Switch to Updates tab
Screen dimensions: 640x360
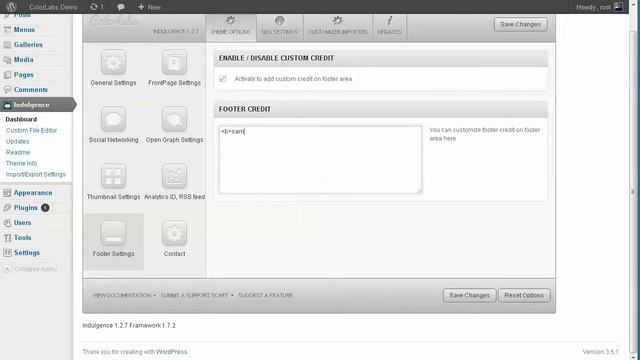point(389,27)
